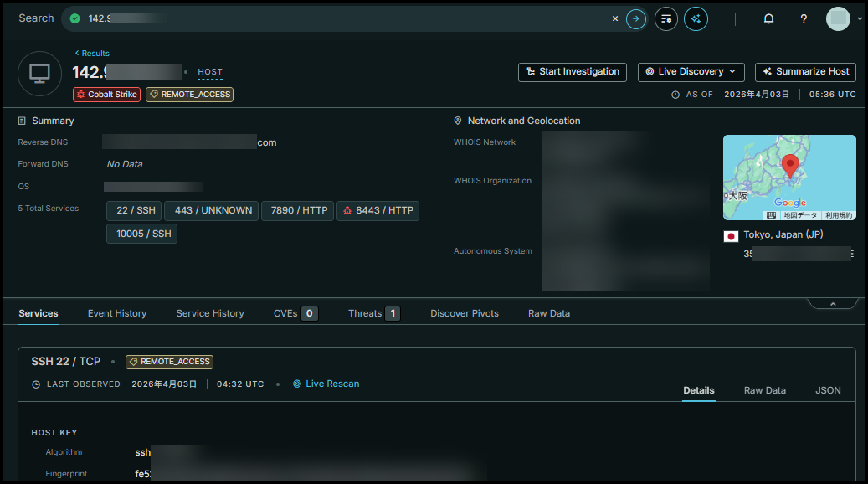Switch the SSH service view to JSON
868x484 pixels.
[828, 390]
